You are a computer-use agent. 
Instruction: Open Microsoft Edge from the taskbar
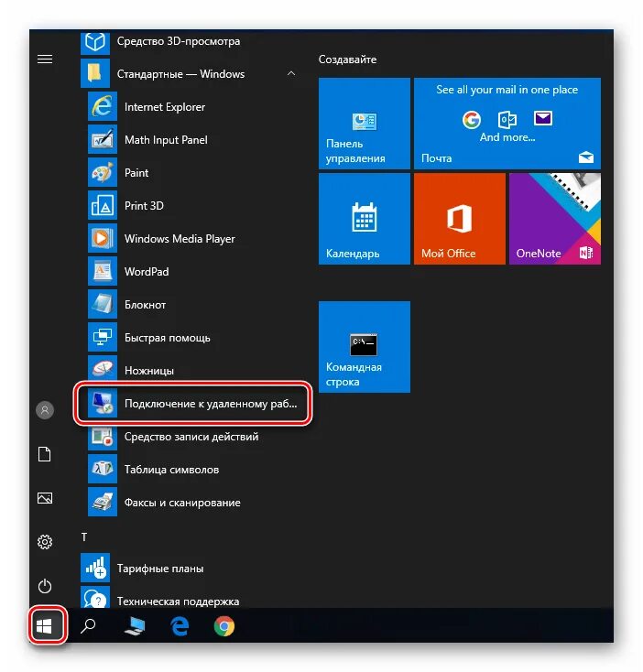[180, 626]
